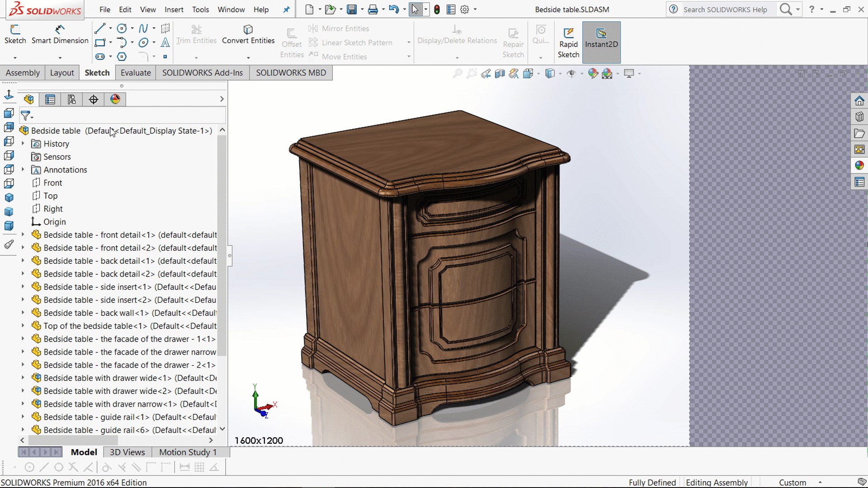The width and height of the screenshot is (868, 488).
Task: Open Appearances icon in right task pane
Action: tap(859, 165)
